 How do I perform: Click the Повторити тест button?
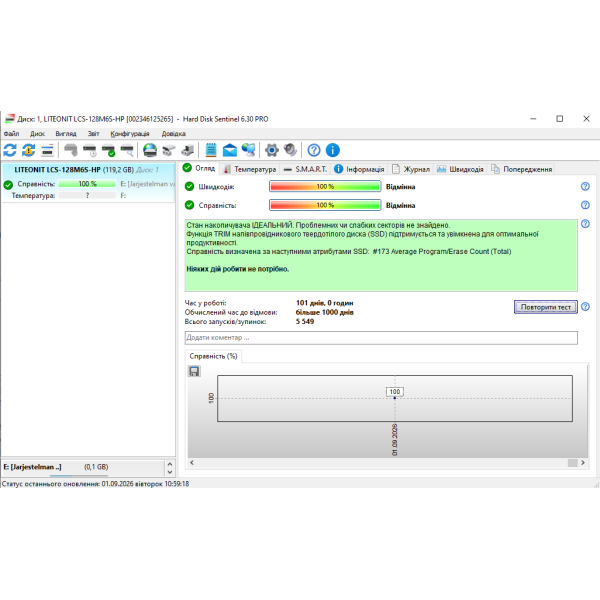(x=545, y=307)
